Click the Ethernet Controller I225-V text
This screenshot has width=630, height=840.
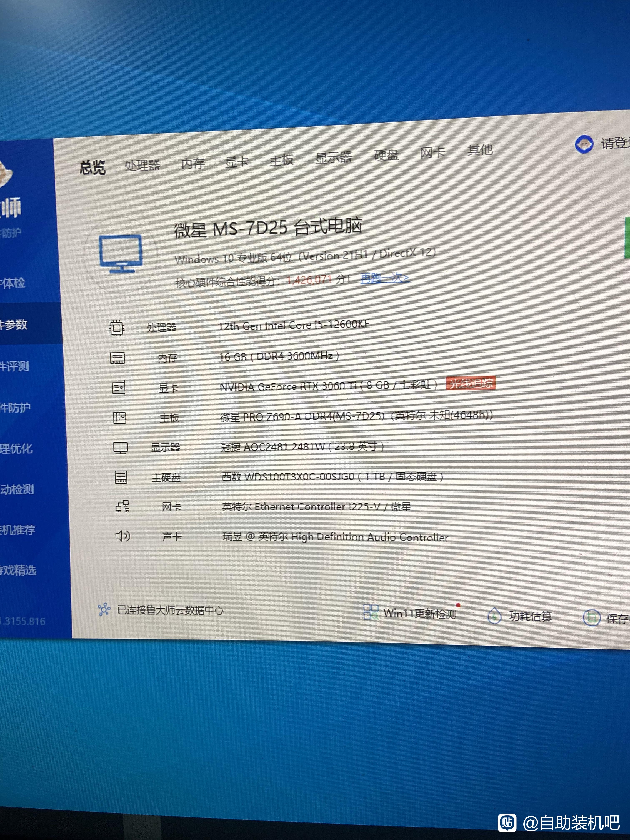[x=317, y=507]
